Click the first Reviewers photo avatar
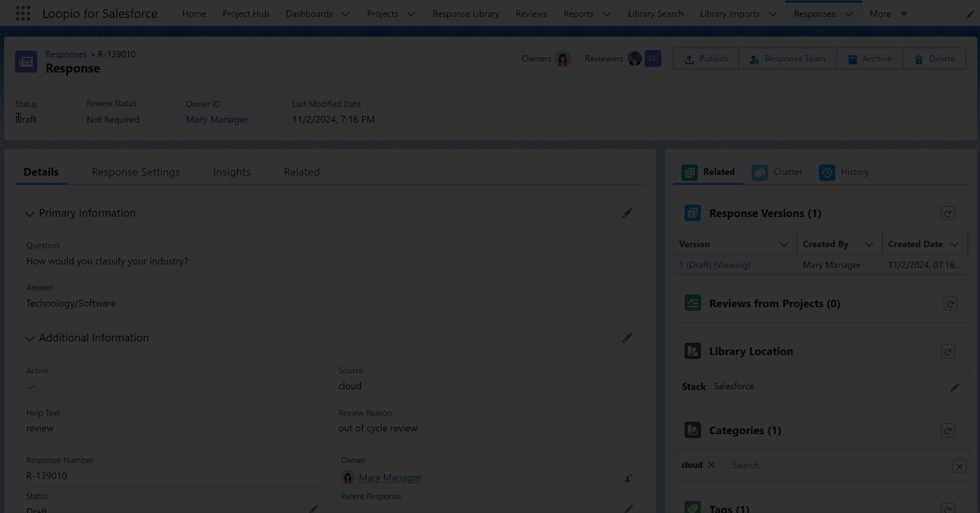 [x=635, y=58]
